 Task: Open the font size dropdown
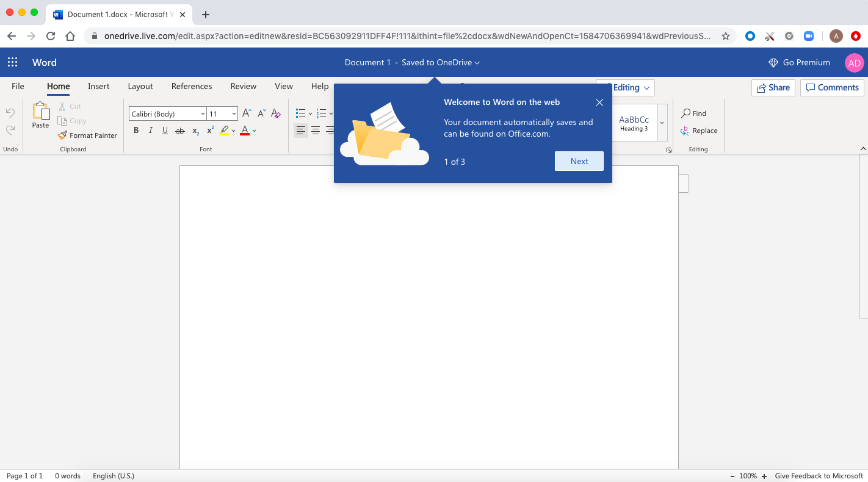pos(233,113)
